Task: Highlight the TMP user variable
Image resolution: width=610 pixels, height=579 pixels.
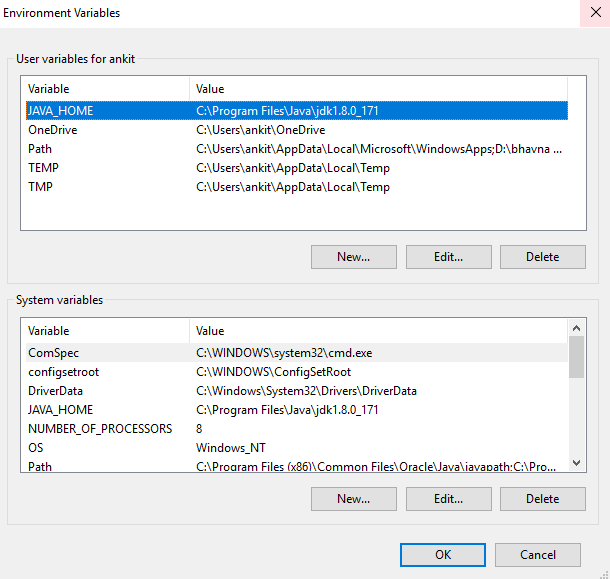Action: click(41, 187)
